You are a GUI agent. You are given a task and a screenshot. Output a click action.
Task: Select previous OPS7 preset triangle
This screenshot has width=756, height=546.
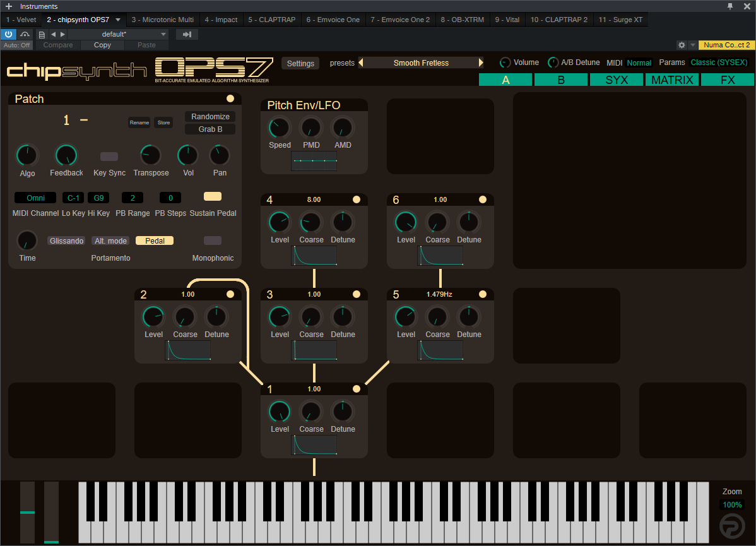pos(360,62)
